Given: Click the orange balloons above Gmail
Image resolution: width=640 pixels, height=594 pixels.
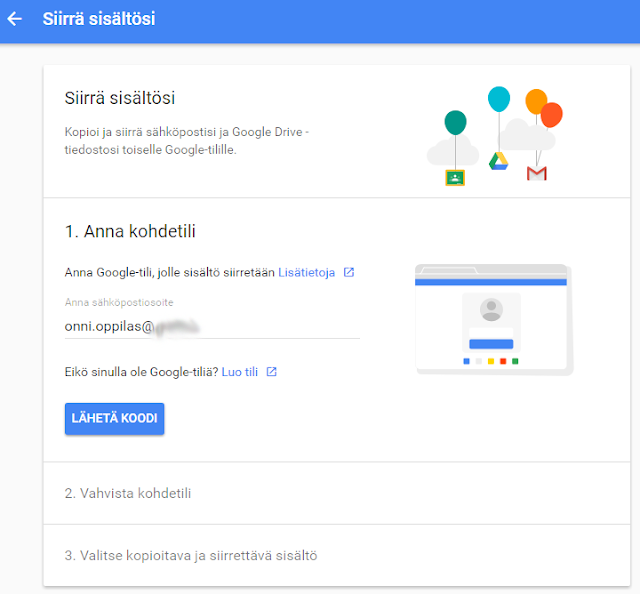Looking at the screenshot, I should click(544, 108).
